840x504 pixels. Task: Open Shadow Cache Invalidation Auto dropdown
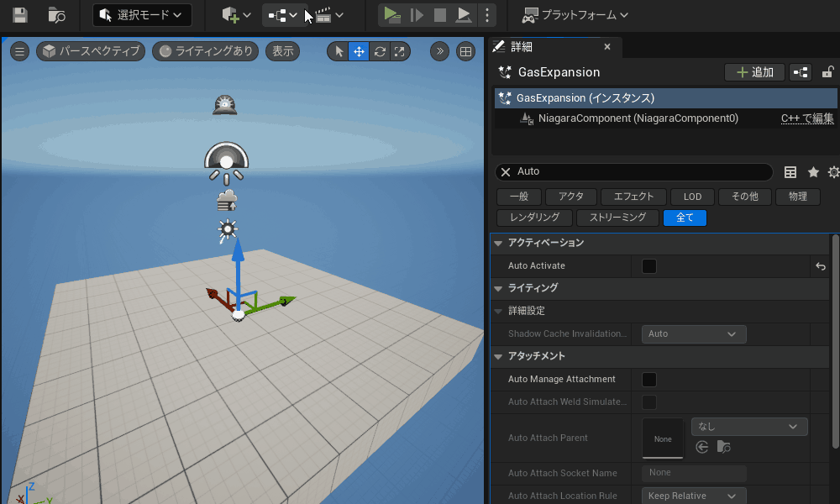(x=693, y=334)
